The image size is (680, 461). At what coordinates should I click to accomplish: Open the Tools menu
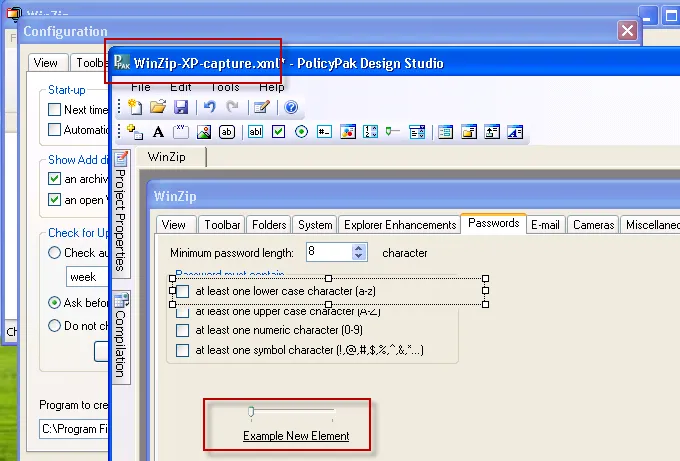225,87
